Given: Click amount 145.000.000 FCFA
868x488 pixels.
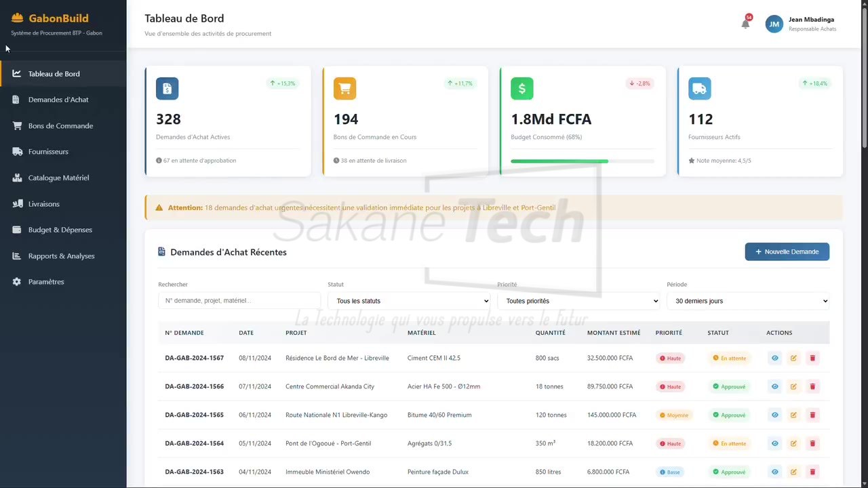Looking at the screenshot, I should pos(612,415).
